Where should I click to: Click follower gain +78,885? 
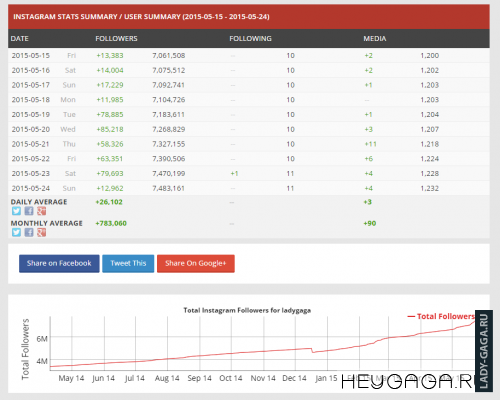110,114
